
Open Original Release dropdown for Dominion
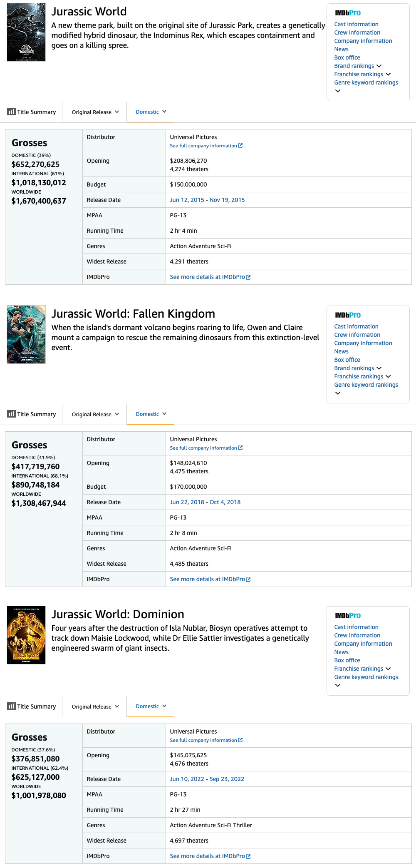tap(95, 706)
